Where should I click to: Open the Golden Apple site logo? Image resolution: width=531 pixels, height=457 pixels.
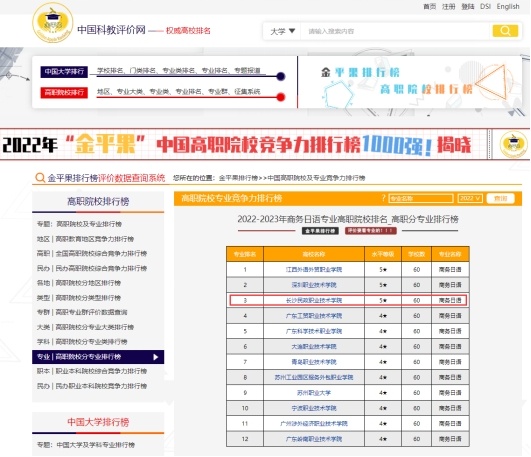(52, 23)
